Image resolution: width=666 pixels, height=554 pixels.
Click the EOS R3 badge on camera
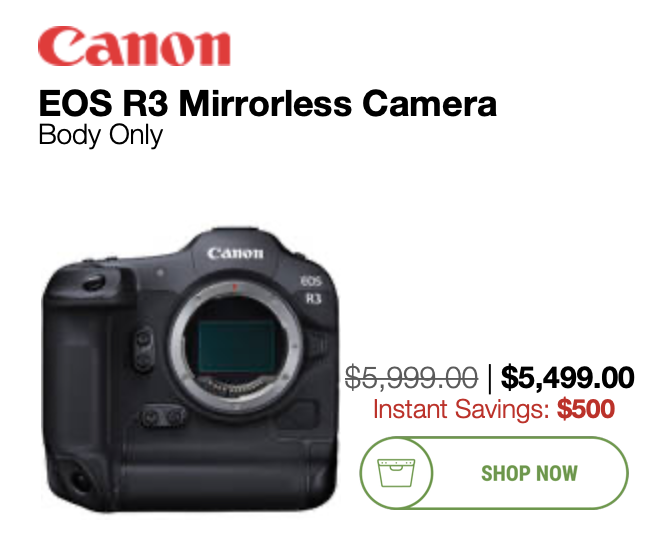pyautogui.click(x=312, y=290)
